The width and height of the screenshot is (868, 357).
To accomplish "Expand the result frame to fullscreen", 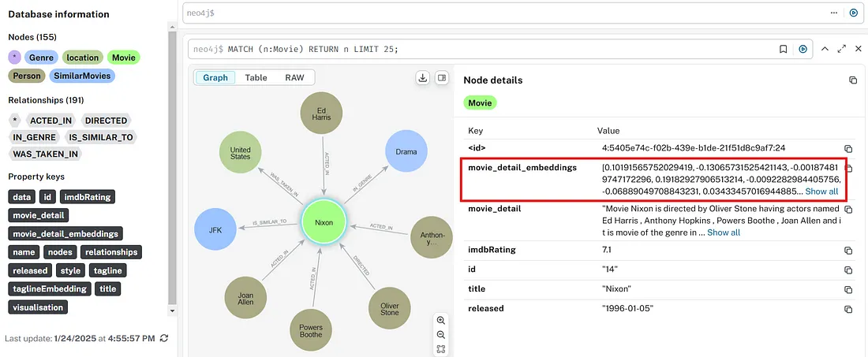I will pos(842,49).
